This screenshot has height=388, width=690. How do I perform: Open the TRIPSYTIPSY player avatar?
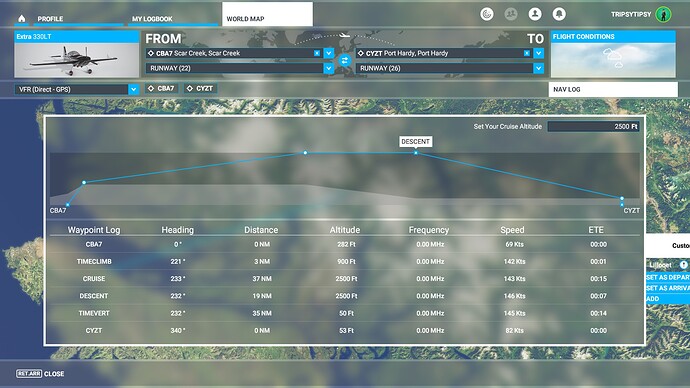click(x=663, y=14)
